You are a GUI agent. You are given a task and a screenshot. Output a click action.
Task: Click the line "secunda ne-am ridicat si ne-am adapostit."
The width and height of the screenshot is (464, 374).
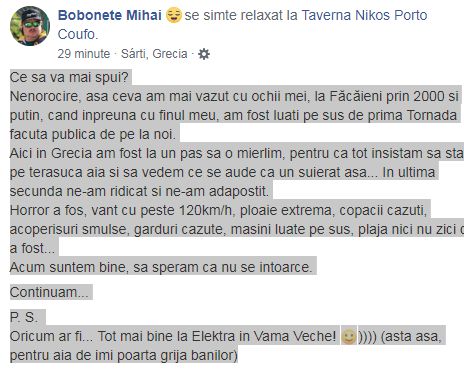[139, 191]
